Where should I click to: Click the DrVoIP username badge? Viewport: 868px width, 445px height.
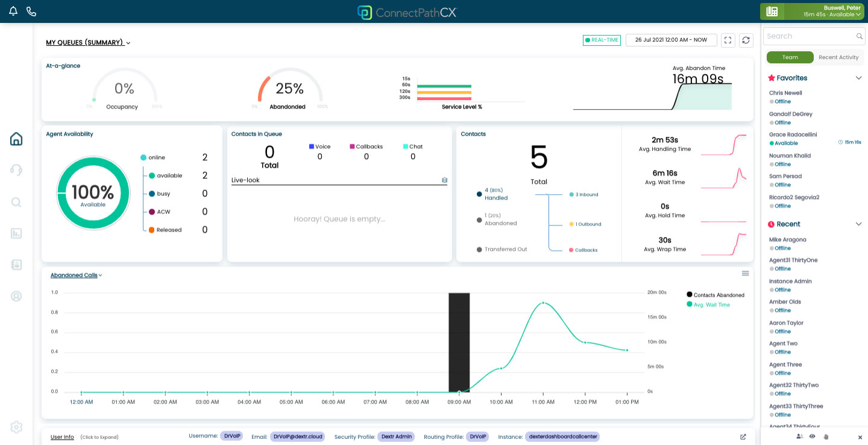pyautogui.click(x=231, y=436)
